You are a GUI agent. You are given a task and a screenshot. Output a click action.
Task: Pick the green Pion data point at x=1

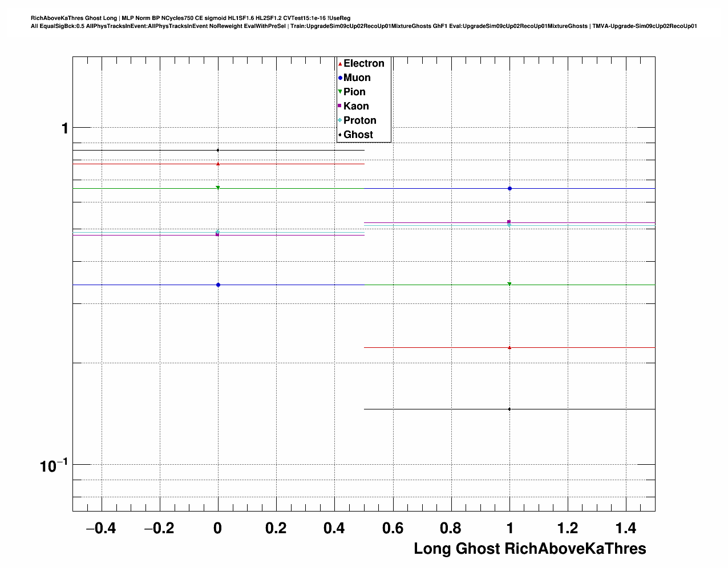pyautogui.click(x=509, y=284)
